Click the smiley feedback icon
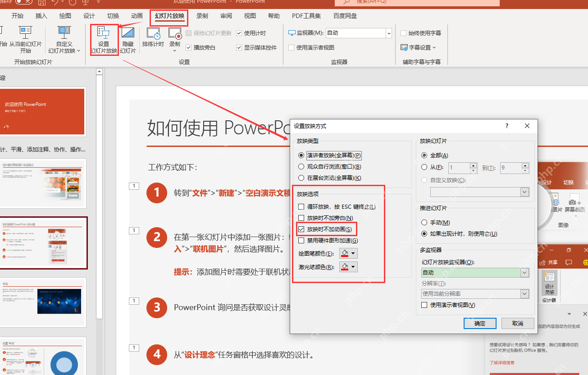Image resolution: width=588 pixels, height=375 pixels. 585,262
